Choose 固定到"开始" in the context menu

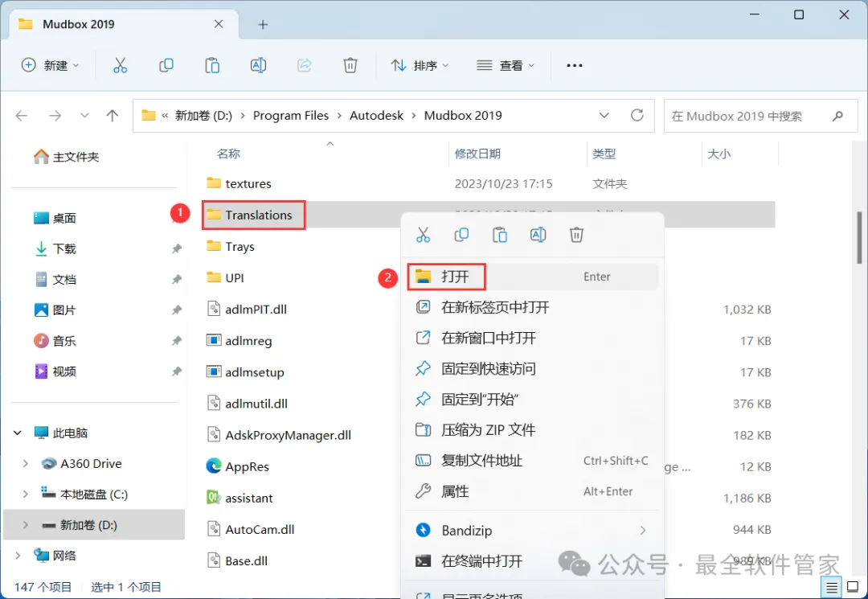pyautogui.click(x=532, y=399)
